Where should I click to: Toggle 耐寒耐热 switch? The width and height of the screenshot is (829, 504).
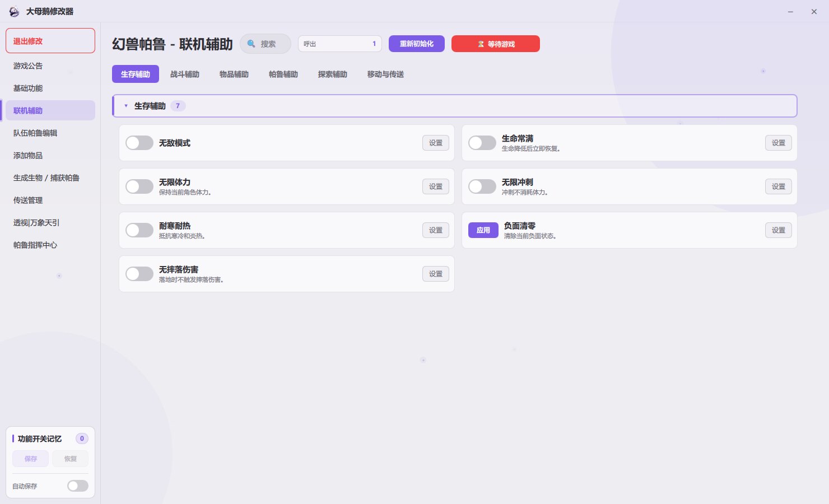click(139, 230)
